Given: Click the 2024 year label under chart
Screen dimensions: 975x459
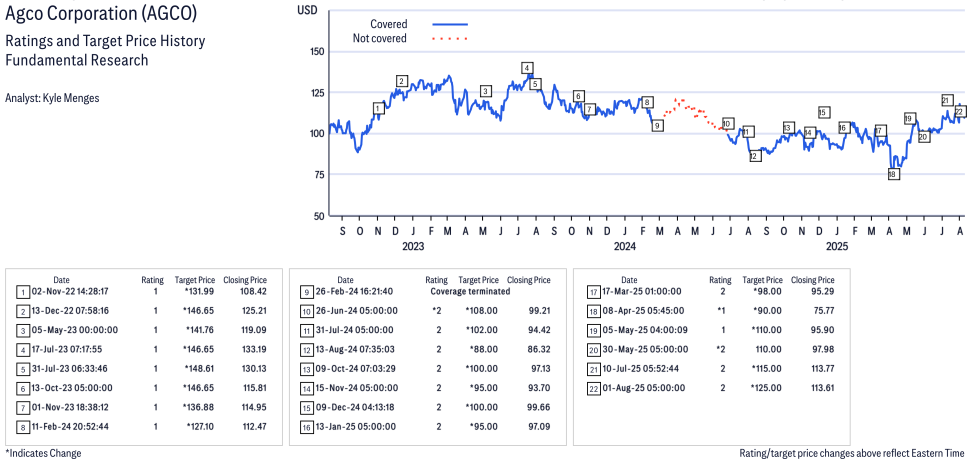Looking at the screenshot, I should point(626,247).
